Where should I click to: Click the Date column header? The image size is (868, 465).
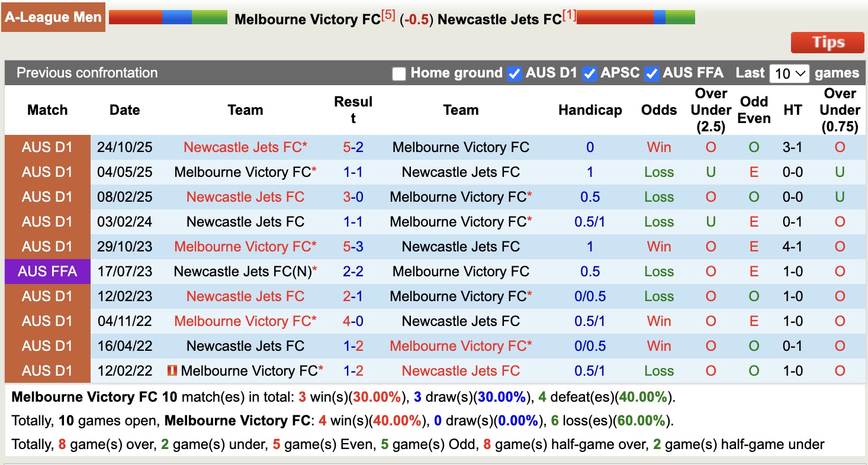tap(124, 110)
